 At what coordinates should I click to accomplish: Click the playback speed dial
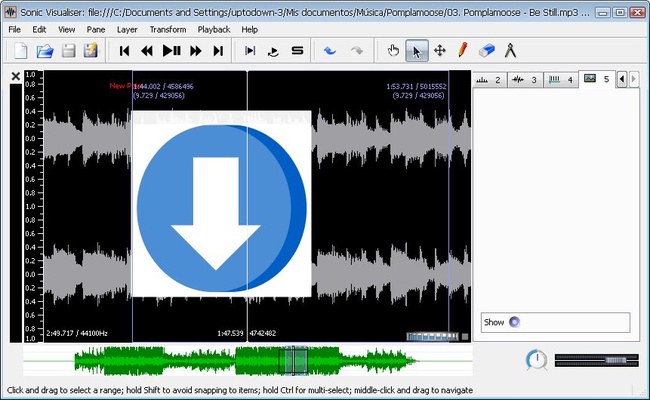[537, 359]
